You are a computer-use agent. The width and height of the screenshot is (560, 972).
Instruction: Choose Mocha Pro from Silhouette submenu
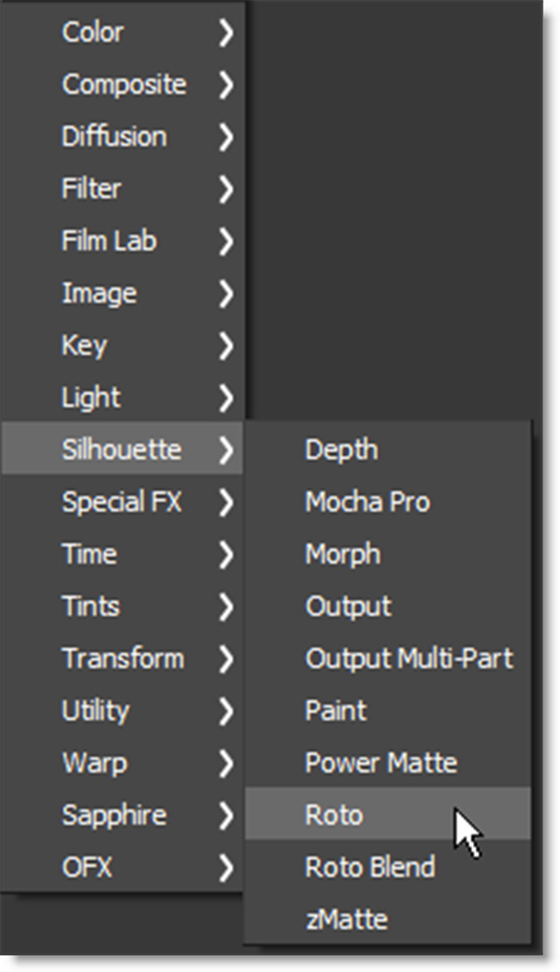click(x=367, y=502)
